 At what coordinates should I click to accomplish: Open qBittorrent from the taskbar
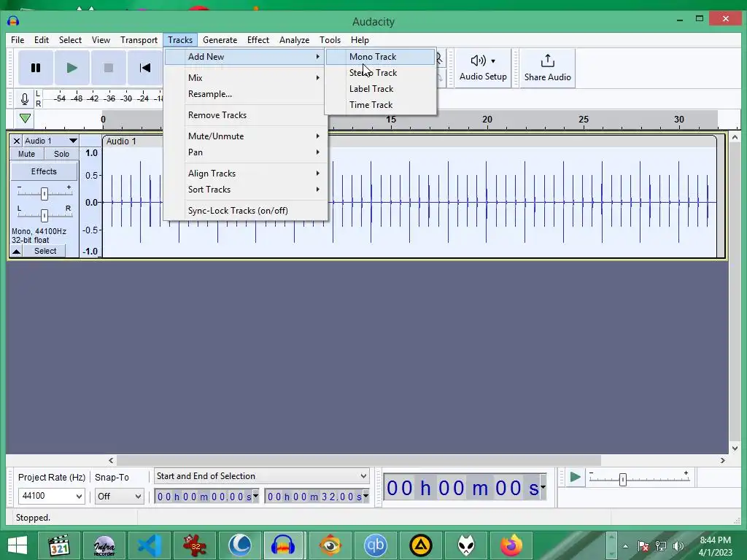pyautogui.click(x=376, y=545)
